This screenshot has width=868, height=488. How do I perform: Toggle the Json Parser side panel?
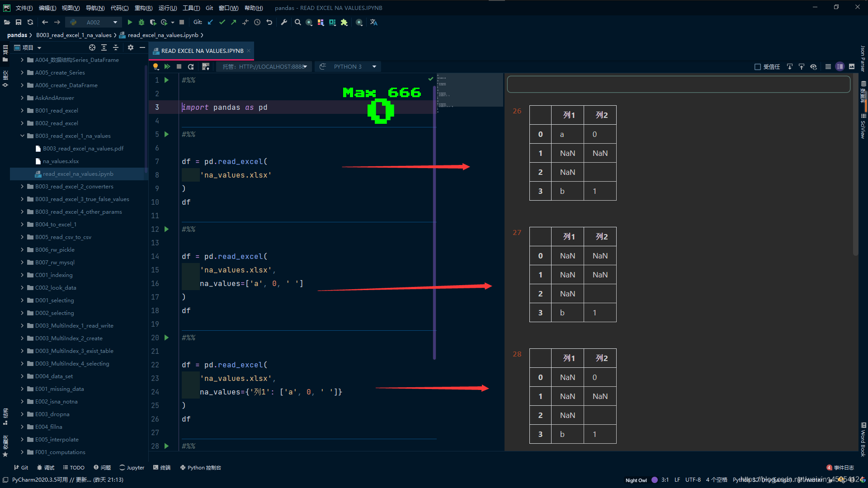click(x=863, y=59)
